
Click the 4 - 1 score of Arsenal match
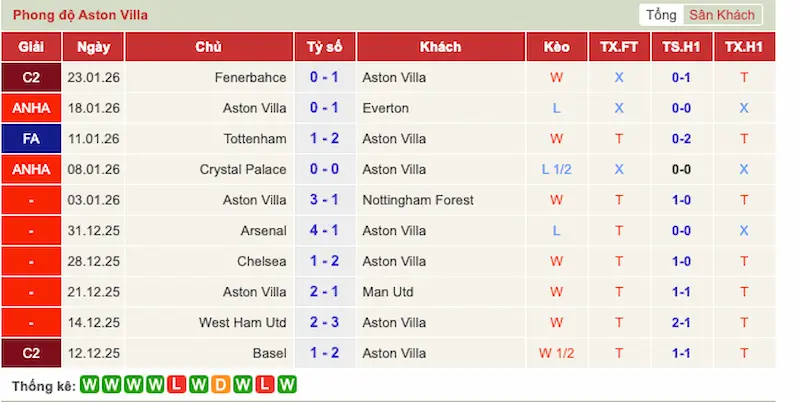coord(324,231)
